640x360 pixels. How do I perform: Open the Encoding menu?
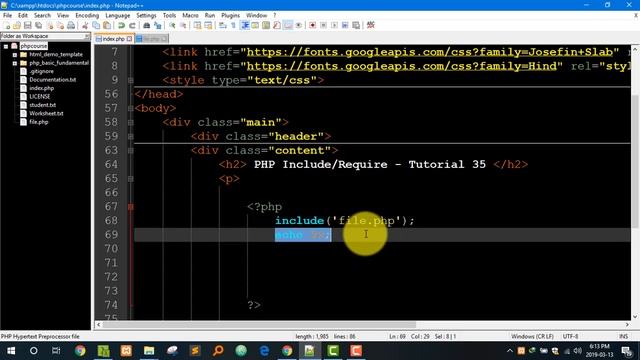(87, 15)
